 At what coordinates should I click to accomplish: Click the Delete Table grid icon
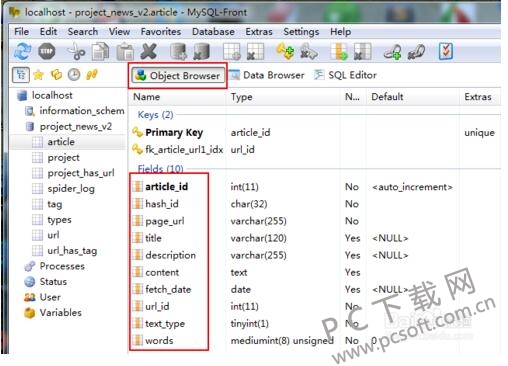(x=255, y=52)
